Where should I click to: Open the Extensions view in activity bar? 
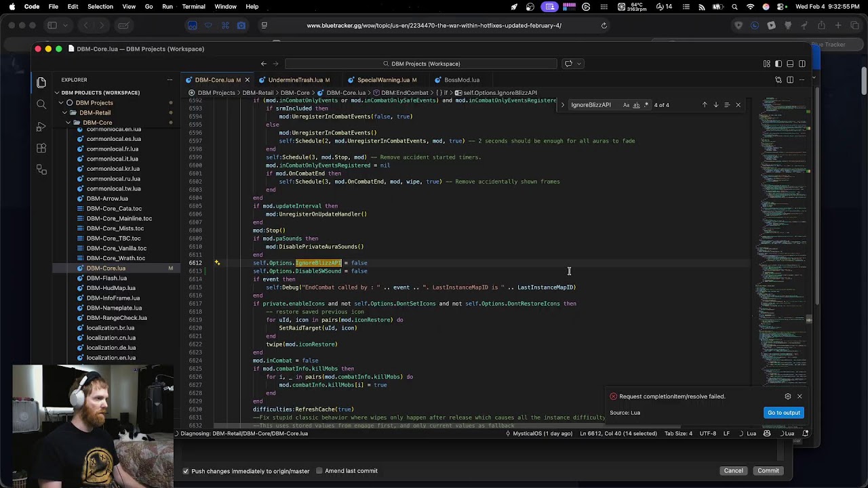tap(41, 148)
